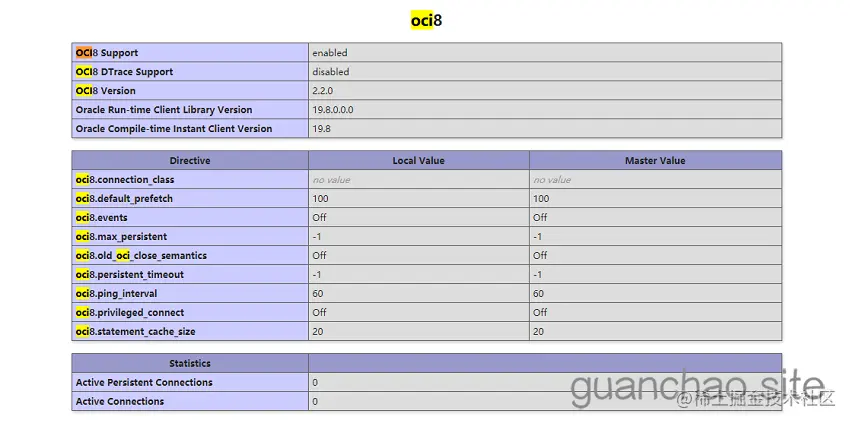Click the 0 value of Active Persistent Connections

315,382
